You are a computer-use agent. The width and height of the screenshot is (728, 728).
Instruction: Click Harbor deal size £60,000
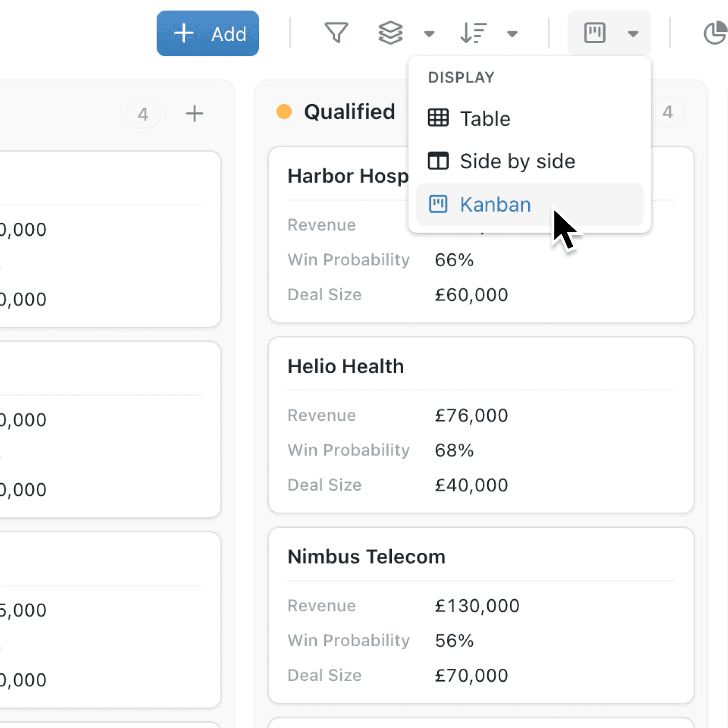tap(471, 295)
